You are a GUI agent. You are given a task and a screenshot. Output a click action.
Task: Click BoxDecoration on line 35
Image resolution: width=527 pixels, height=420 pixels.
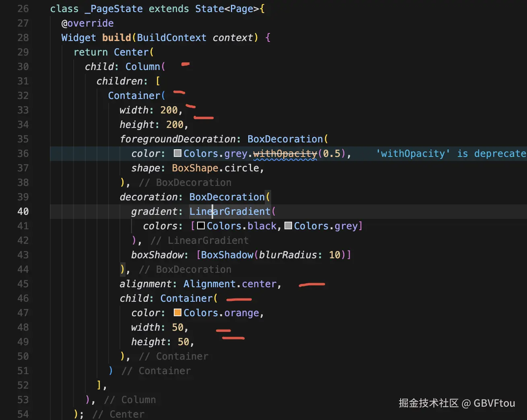(285, 139)
